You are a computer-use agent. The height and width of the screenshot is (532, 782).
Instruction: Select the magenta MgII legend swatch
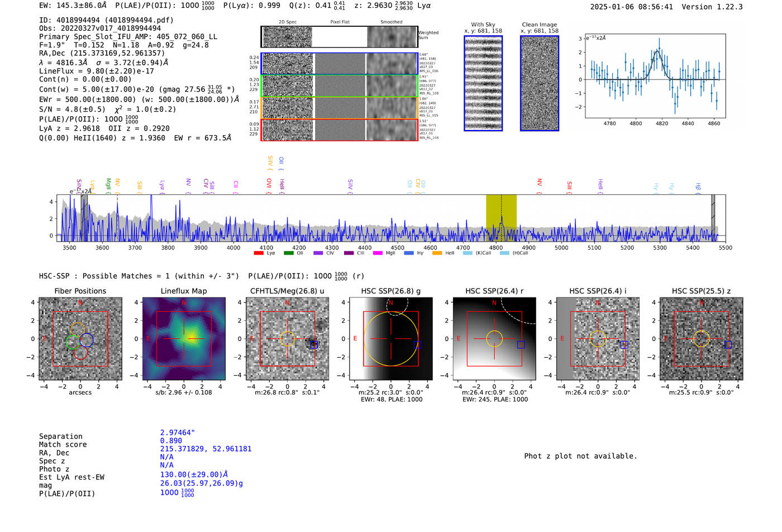pos(378,253)
